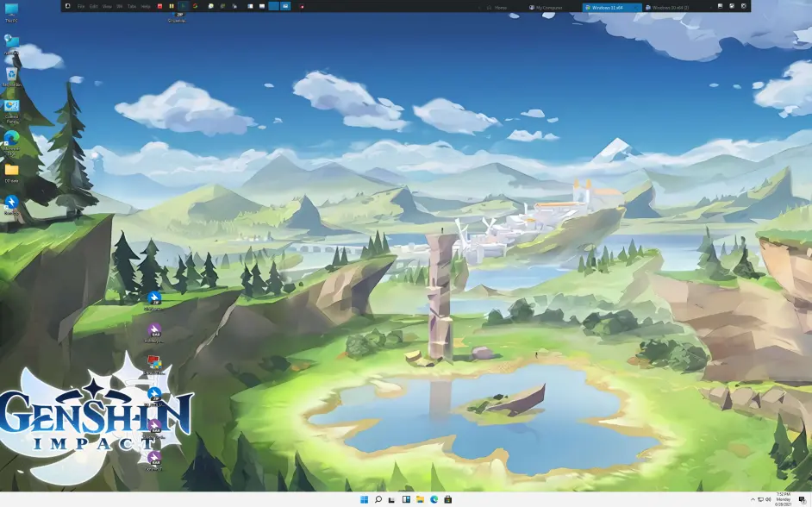Switch to My Computer tab

[547, 7]
